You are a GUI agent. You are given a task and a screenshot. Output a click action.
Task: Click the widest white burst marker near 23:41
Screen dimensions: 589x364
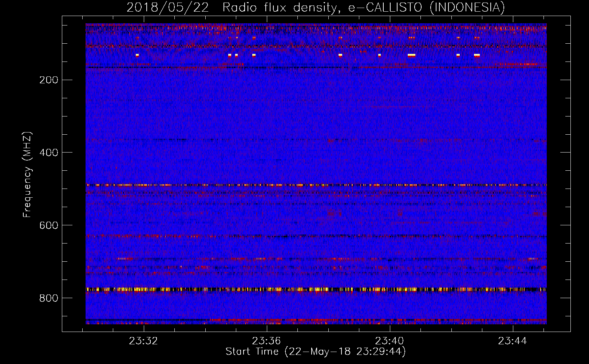(412, 55)
